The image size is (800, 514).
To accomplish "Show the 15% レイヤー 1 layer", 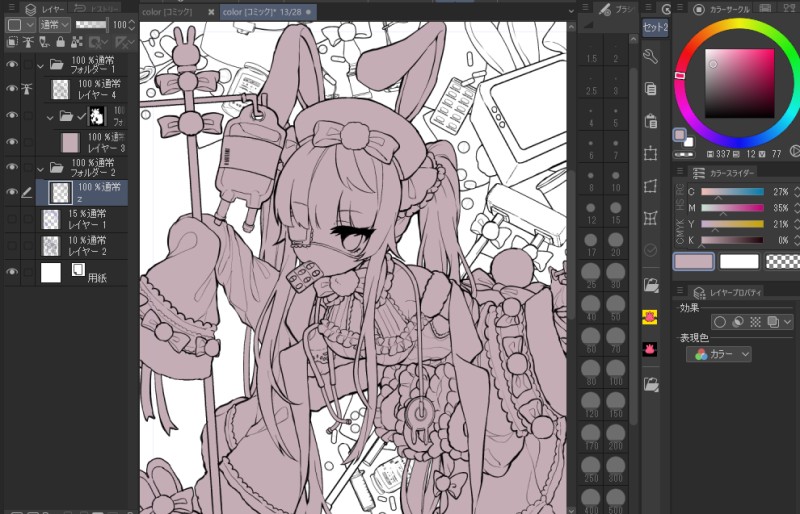I will tap(12, 219).
